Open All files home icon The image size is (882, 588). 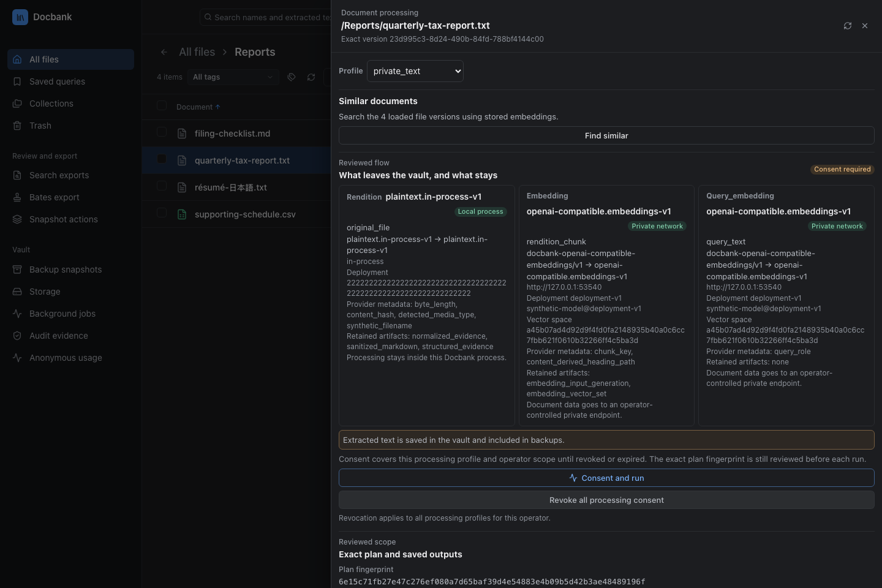point(17,59)
